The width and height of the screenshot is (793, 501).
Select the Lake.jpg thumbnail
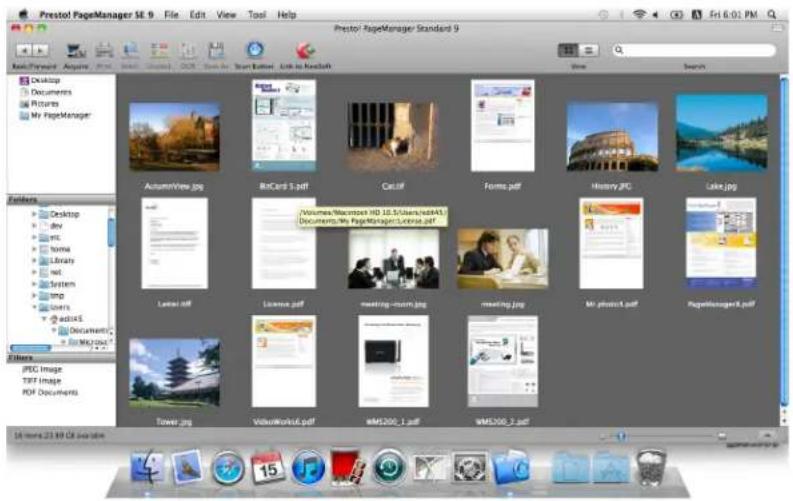point(721,132)
